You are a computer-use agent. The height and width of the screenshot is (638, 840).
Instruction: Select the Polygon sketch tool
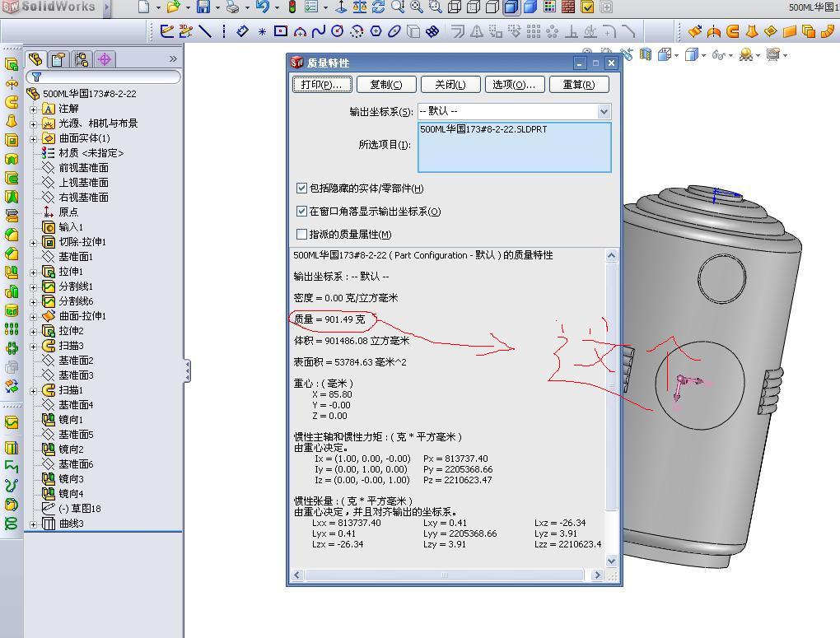(376, 31)
